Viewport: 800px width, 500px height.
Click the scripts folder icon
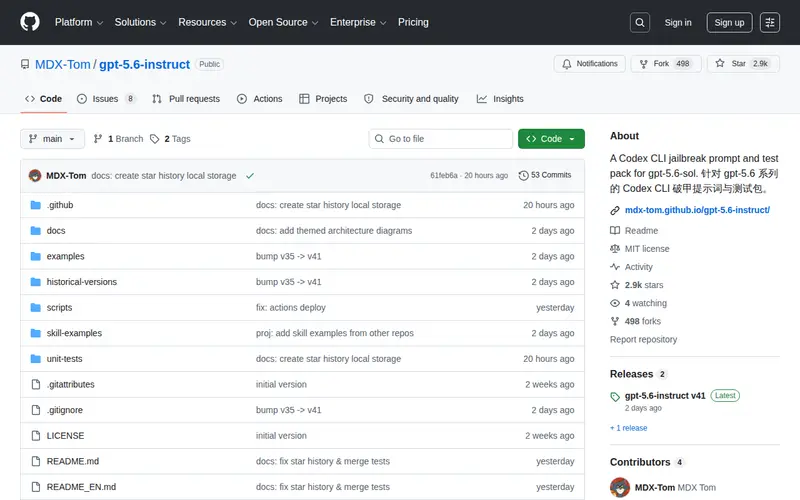point(35,308)
